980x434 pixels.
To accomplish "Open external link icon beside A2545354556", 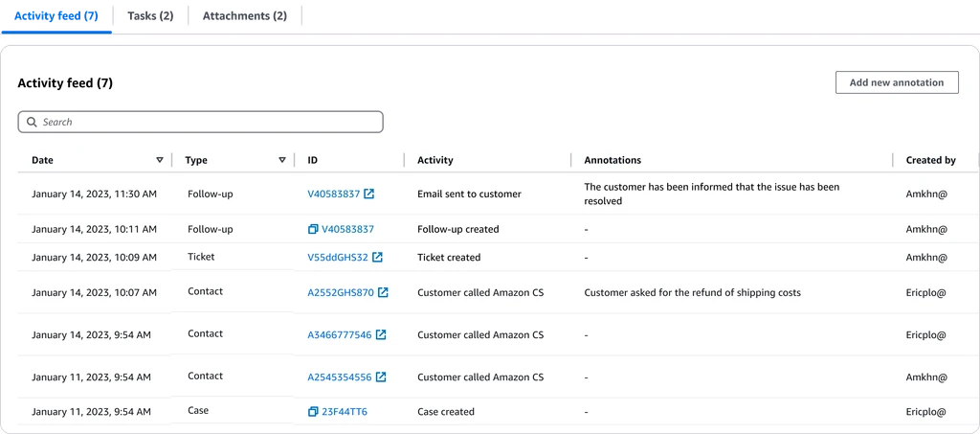I will pos(381,377).
